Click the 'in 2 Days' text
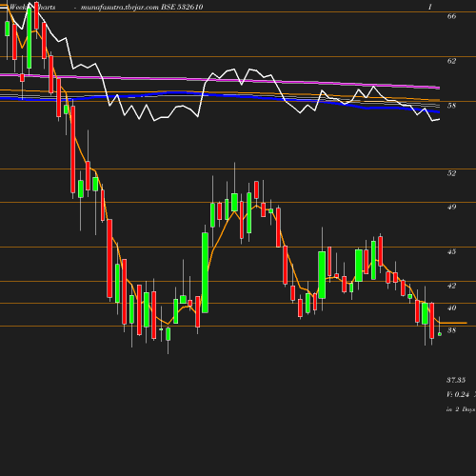Screen dimensions: 476x476 coord(461,409)
